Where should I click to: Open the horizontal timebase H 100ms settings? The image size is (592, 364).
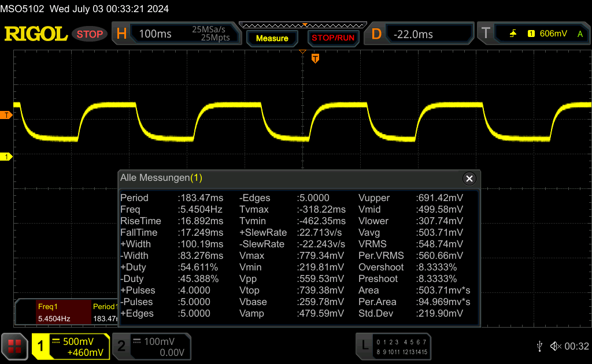[175, 34]
